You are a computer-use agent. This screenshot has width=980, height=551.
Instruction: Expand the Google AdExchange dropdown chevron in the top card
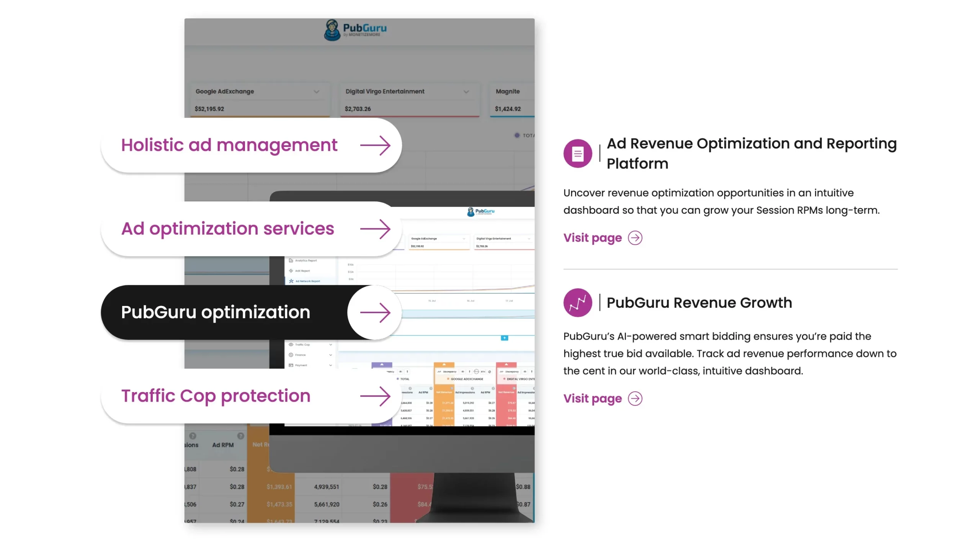316,92
